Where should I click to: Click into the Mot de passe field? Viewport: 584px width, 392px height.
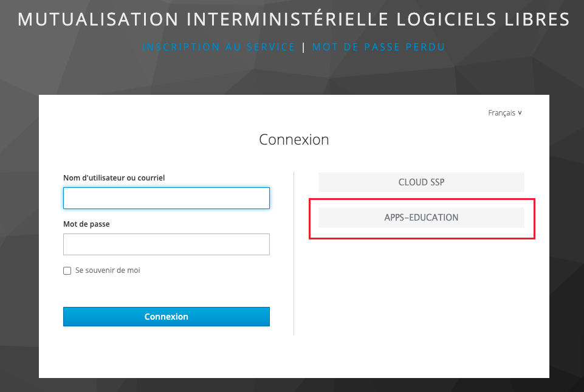pyautogui.click(x=166, y=244)
